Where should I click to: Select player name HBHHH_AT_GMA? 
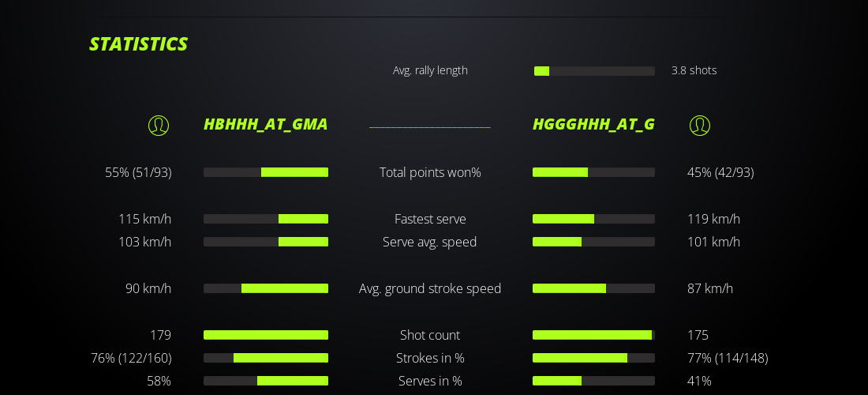[x=265, y=125]
